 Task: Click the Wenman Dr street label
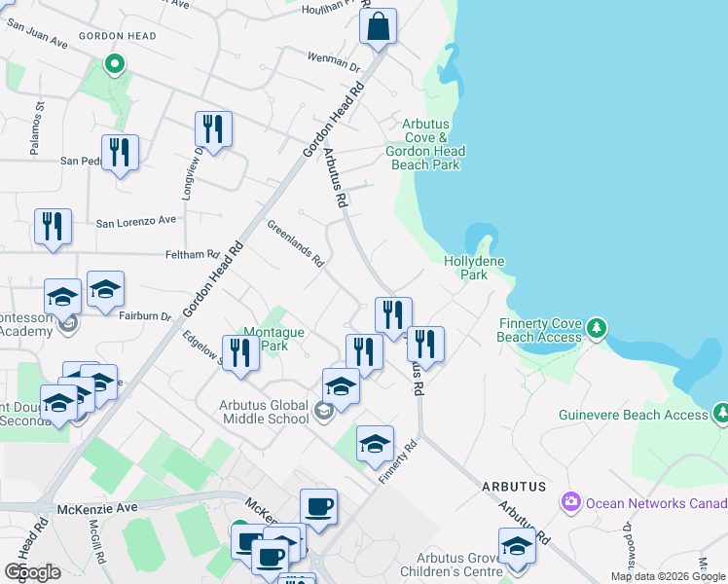(334, 62)
